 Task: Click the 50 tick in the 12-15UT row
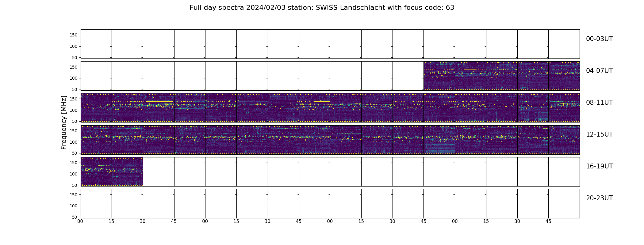tap(75, 153)
